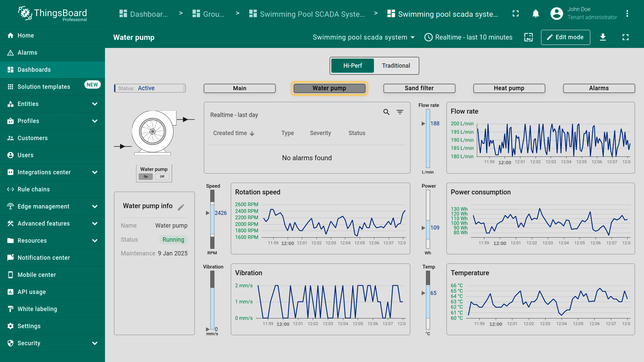The width and height of the screenshot is (644, 362).
Task: Click the user account avatar icon
Action: click(x=556, y=14)
